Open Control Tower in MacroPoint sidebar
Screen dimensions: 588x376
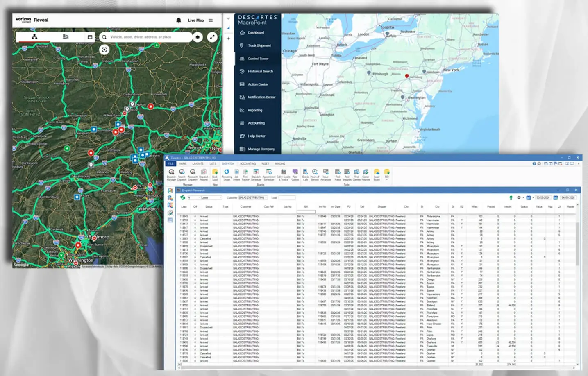(x=254, y=59)
